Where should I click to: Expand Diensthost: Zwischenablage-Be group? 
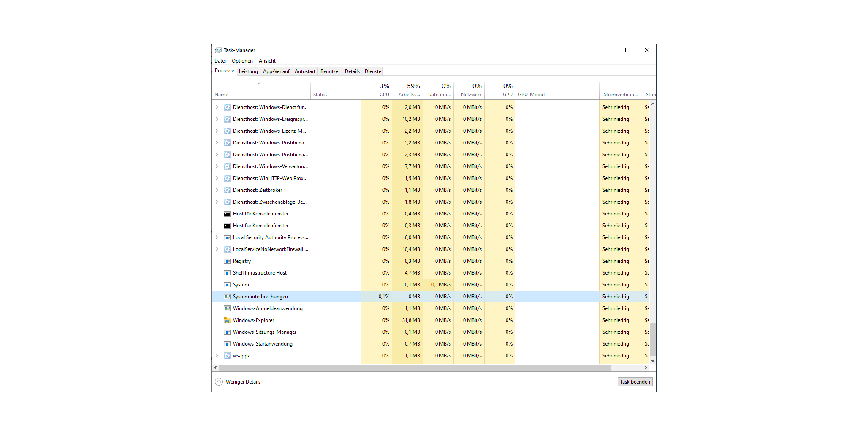217,202
